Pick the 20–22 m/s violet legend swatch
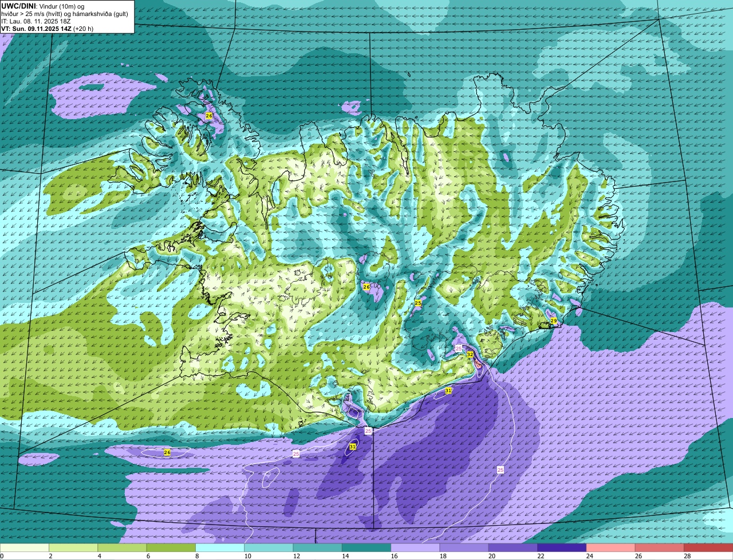The image size is (733, 560). 513,548
